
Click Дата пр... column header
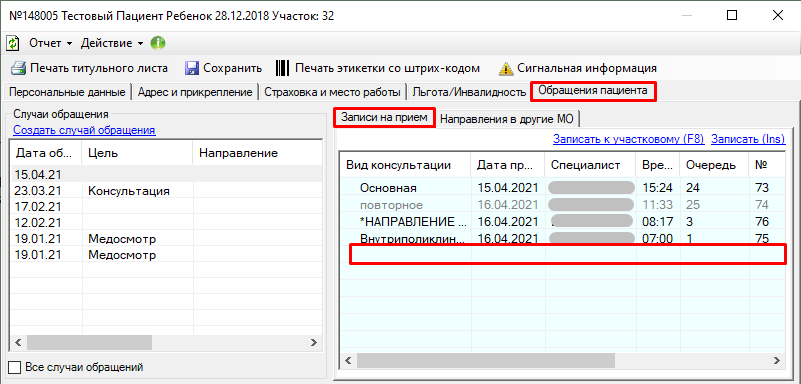coord(508,164)
